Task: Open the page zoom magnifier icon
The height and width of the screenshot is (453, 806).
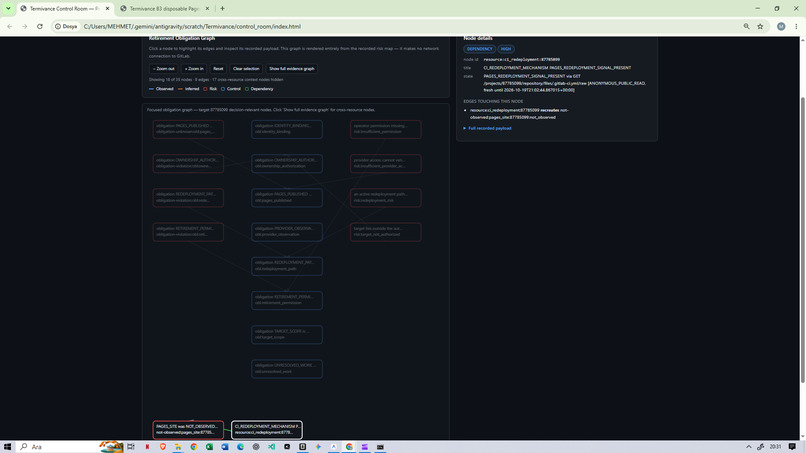Action: click(x=746, y=26)
